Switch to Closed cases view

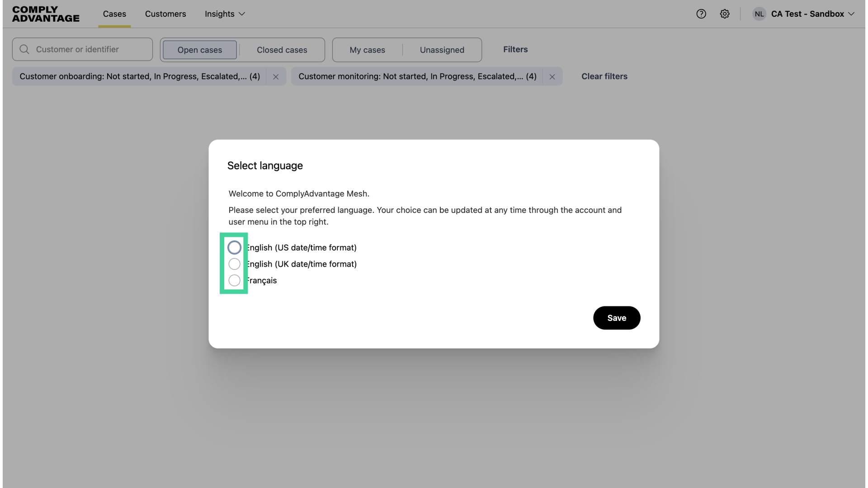point(282,50)
